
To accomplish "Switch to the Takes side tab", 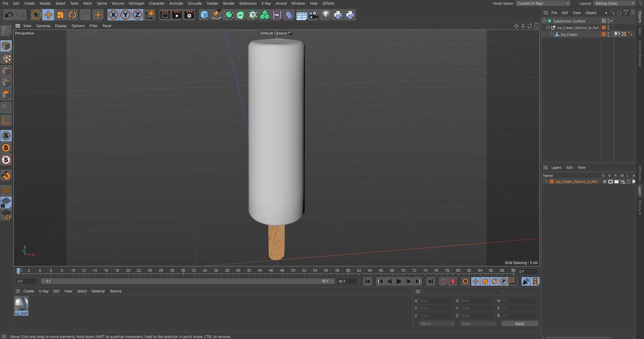I will coord(640,31).
